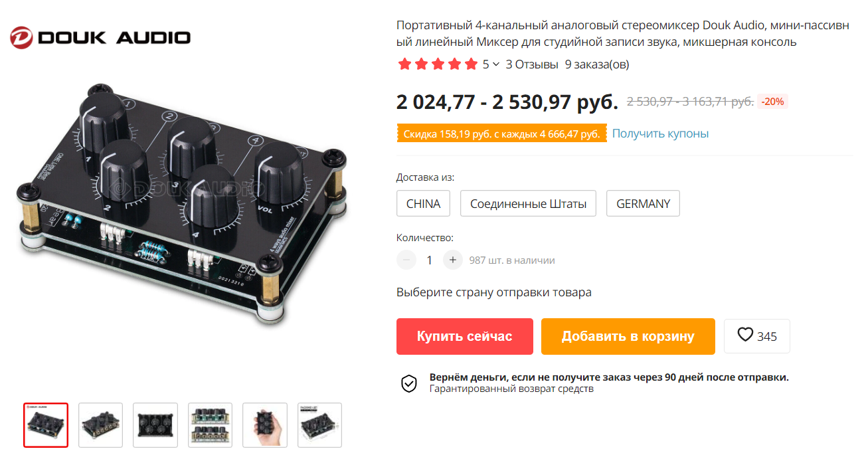Expand the rating dropdown chevron next to 5

(496, 64)
